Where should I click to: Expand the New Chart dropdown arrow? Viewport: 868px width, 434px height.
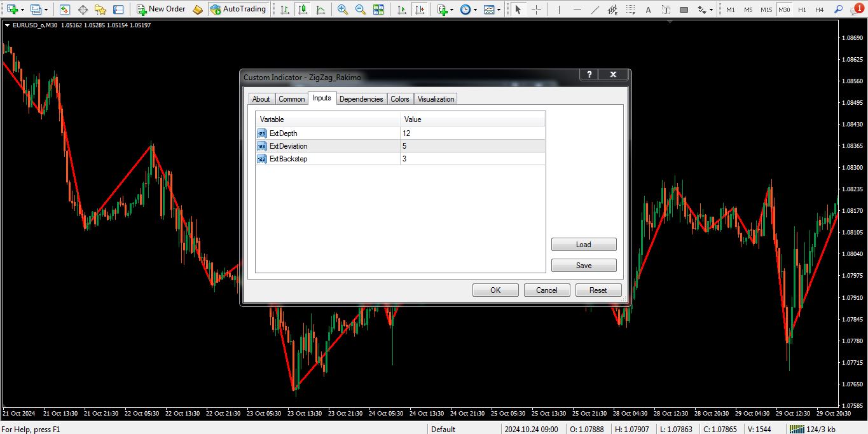coord(22,10)
